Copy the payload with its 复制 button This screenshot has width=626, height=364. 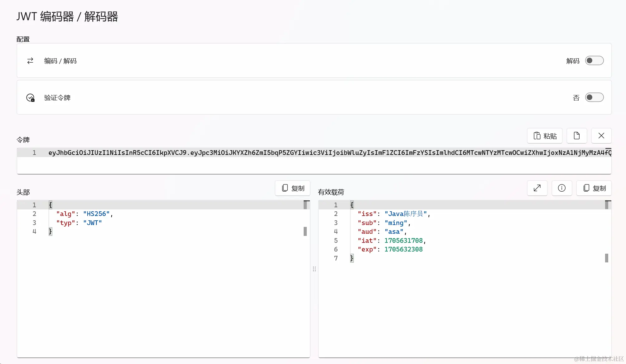594,188
